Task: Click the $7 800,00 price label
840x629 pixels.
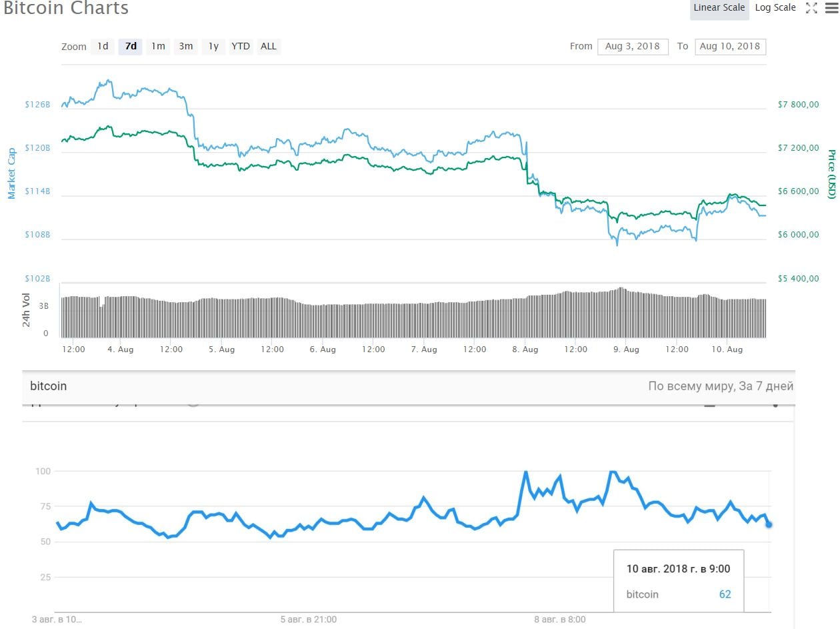Action: pyautogui.click(x=798, y=105)
